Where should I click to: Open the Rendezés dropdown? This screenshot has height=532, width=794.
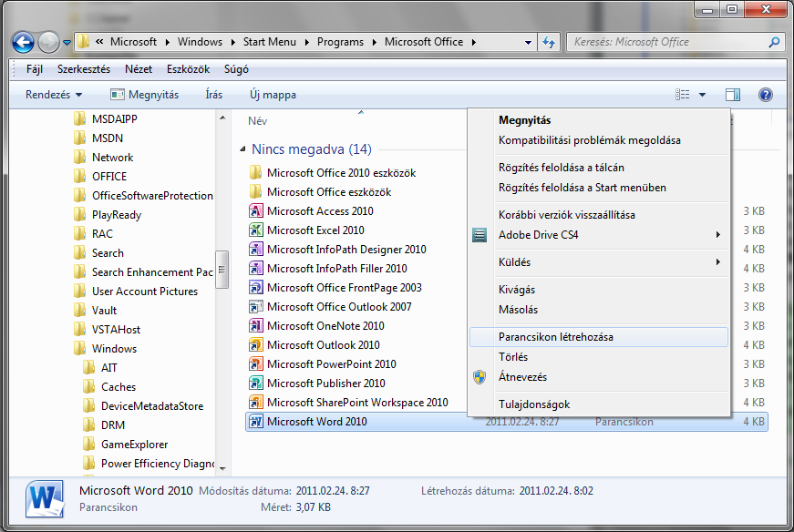click(54, 95)
